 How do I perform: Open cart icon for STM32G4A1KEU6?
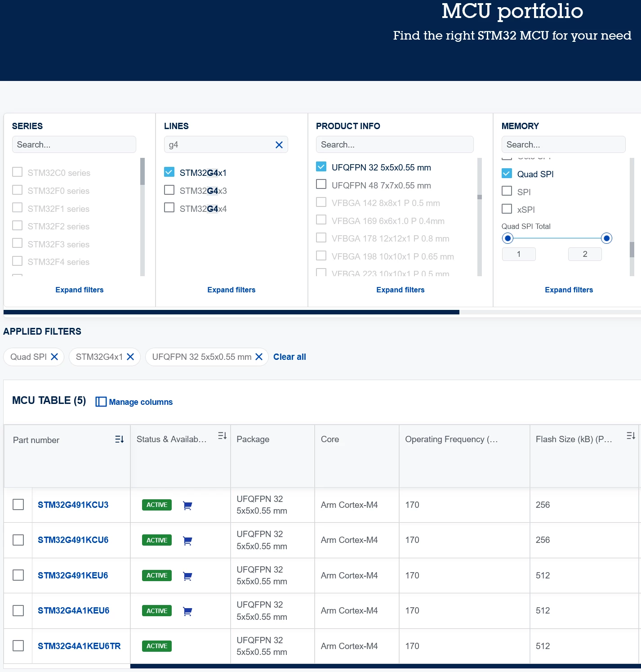coord(187,611)
